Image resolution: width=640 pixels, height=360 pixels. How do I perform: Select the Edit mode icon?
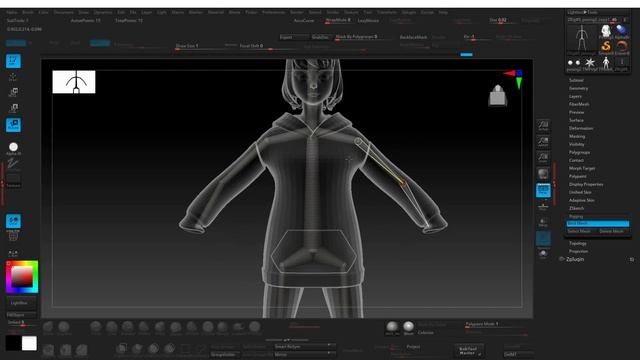click(x=13, y=61)
